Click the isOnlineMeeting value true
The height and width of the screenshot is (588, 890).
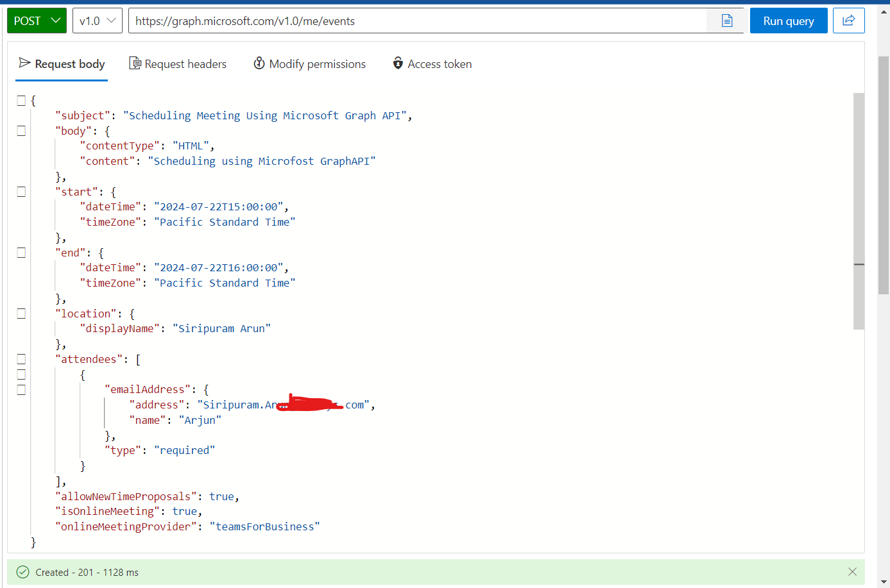[185, 512]
